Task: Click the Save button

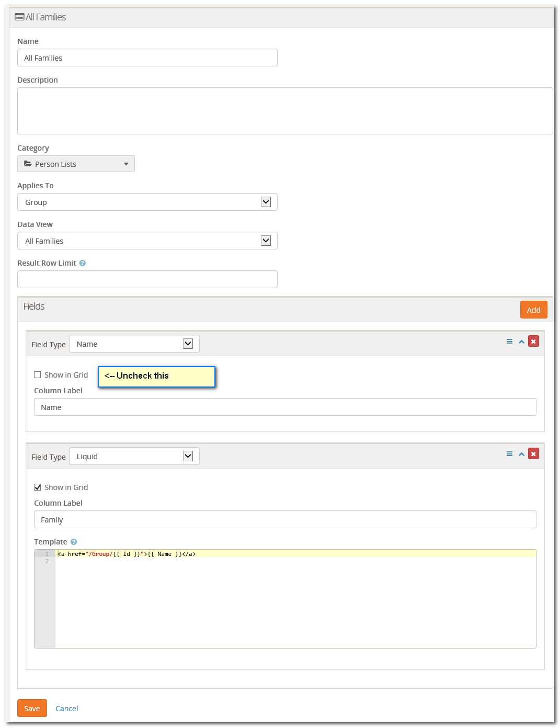Action: click(32, 708)
